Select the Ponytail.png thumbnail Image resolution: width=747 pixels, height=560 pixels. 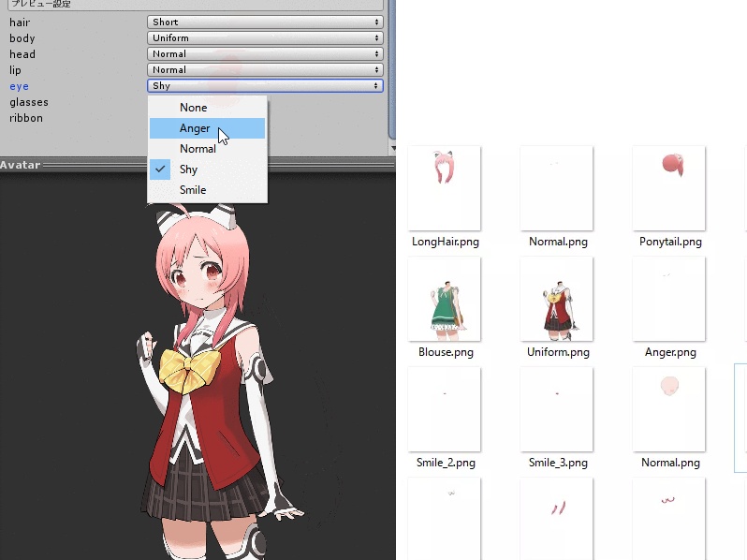(x=669, y=188)
